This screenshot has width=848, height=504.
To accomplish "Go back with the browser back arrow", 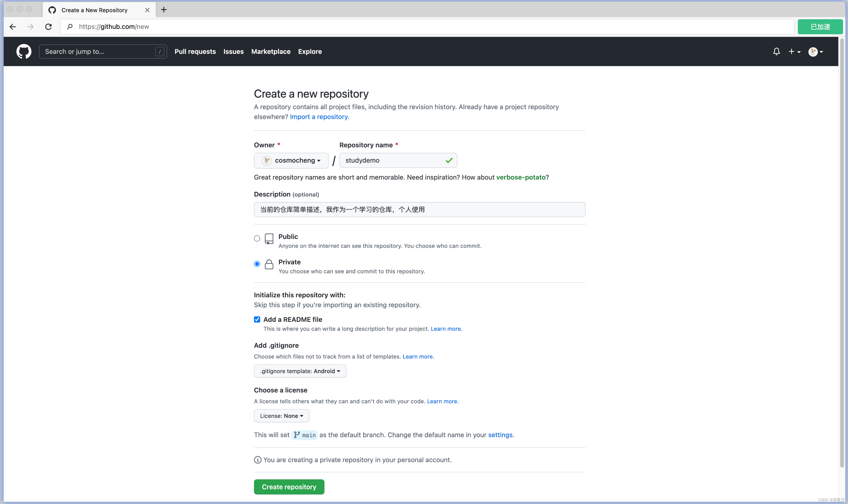I will click(x=13, y=26).
